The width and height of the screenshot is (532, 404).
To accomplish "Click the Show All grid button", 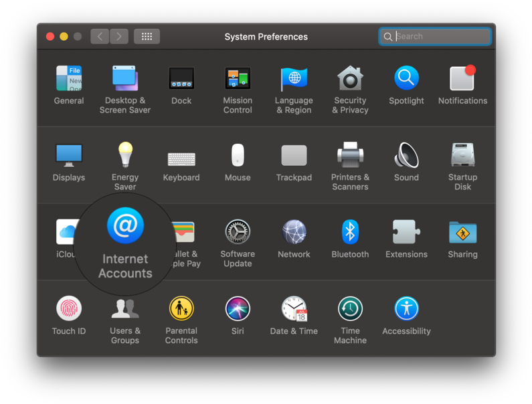I will tap(147, 36).
